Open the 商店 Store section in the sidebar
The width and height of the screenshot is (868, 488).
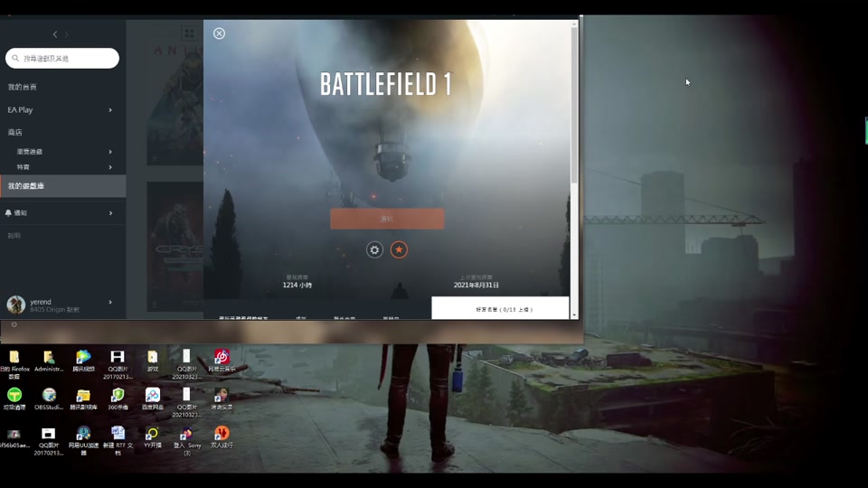(x=15, y=132)
